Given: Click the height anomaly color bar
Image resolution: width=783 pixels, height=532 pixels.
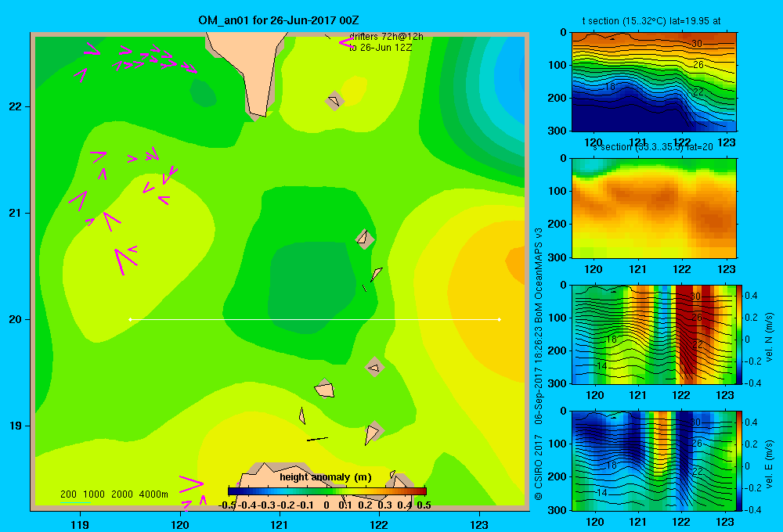Looking at the screenshot, I should [327, 491].
